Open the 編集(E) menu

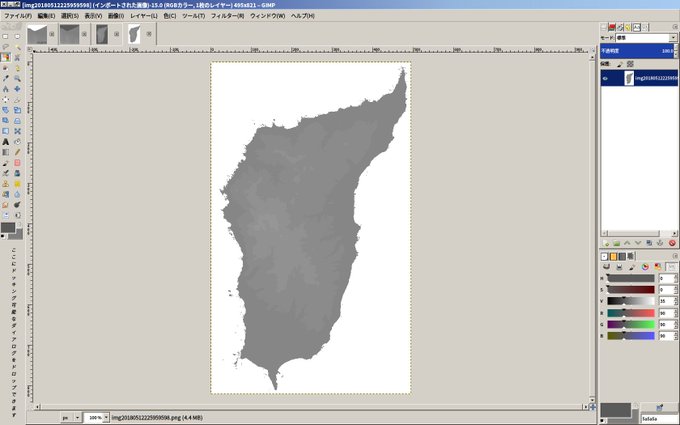pyautogui.click(x=46, y=16)
